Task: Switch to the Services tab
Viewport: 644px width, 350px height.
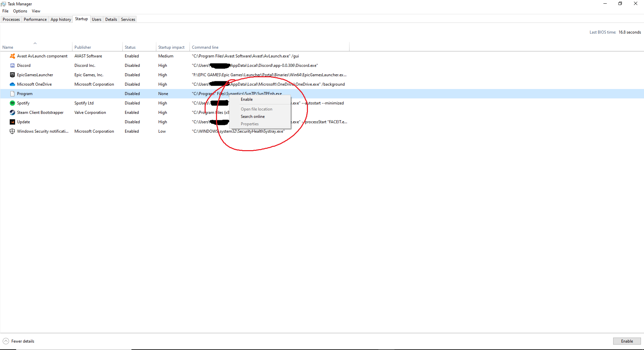Action: pos(128,19)
